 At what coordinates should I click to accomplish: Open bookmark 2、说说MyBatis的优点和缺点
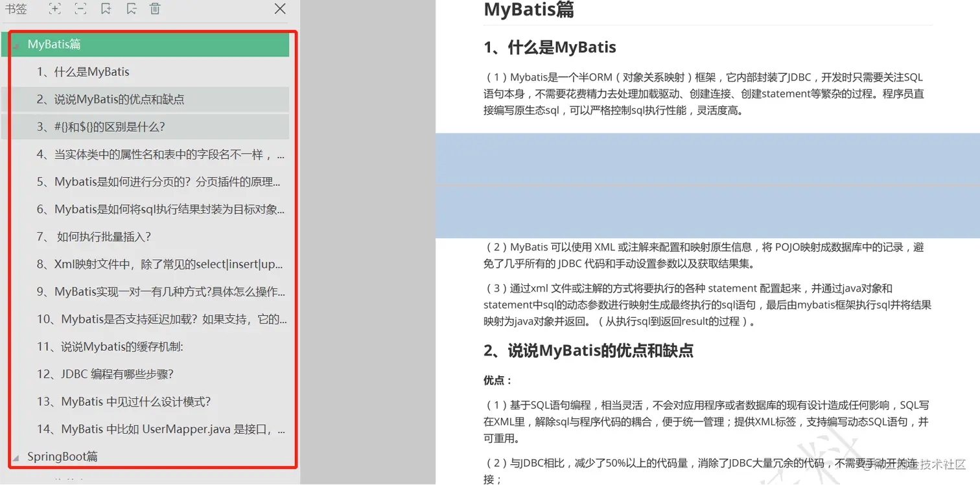(x=145, y=99)
